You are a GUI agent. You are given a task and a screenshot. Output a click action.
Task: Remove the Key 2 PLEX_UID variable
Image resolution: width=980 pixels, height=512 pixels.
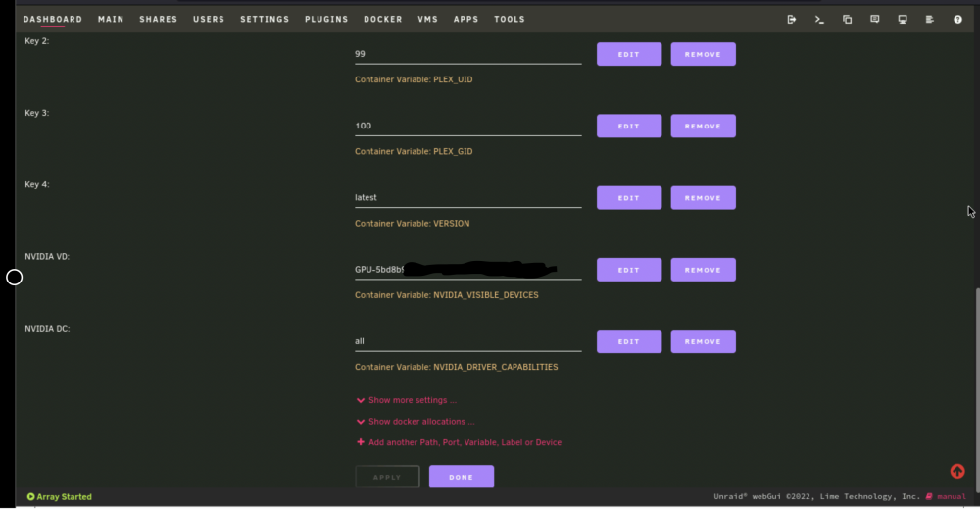click(x=703, y=55)
